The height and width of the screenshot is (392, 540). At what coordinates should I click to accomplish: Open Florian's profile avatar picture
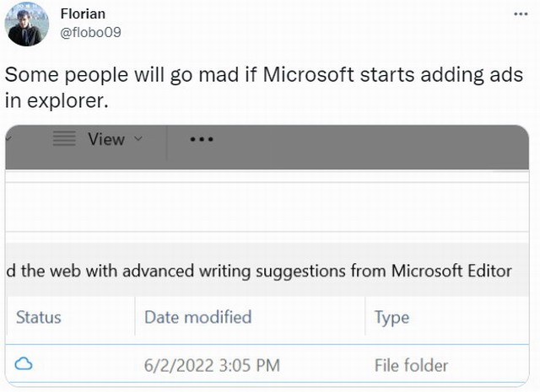tap(28, 24)
